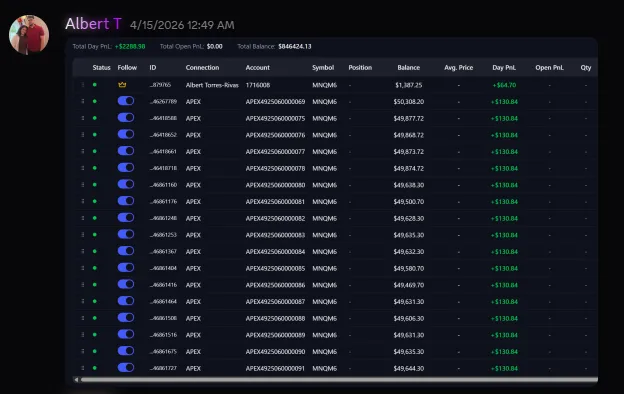Viewport: 624px width, 394px height.
Task: Toggle Follow for APEX4925060000090
Action: [126, 351]
